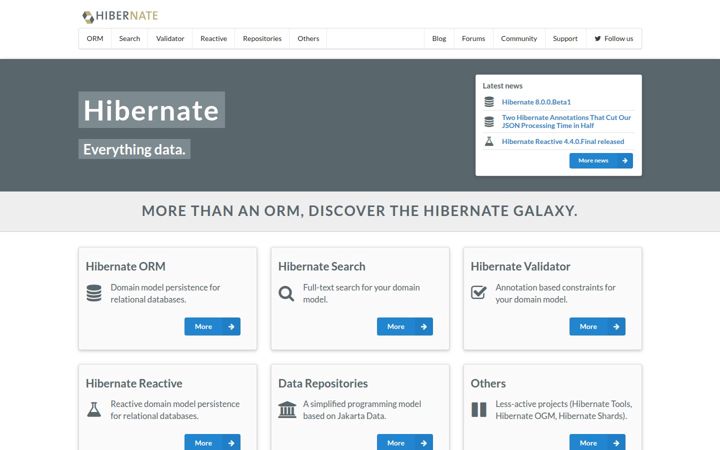Screen dimensions: 720x450
Task: Click Annotation based constraints description text
Action: (556, 293)
